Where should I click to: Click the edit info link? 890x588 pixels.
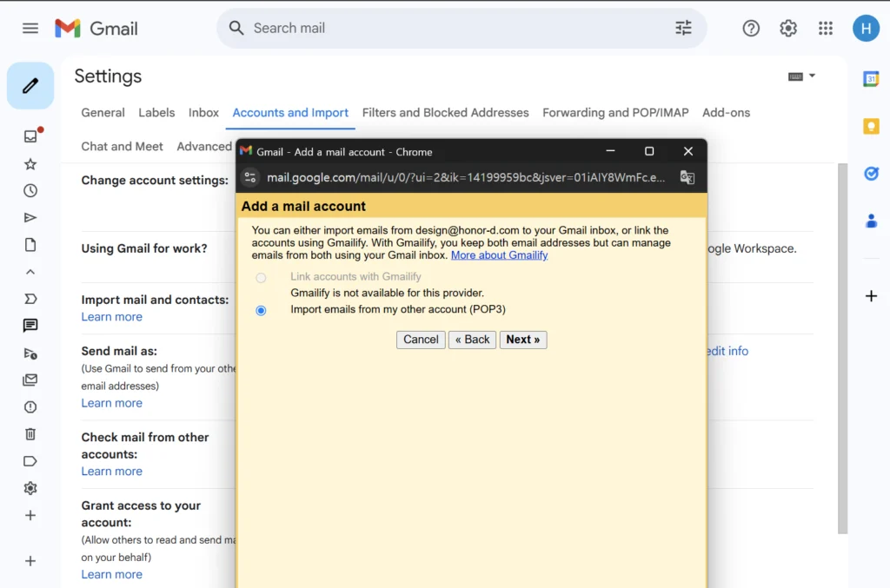click(727, 351)
